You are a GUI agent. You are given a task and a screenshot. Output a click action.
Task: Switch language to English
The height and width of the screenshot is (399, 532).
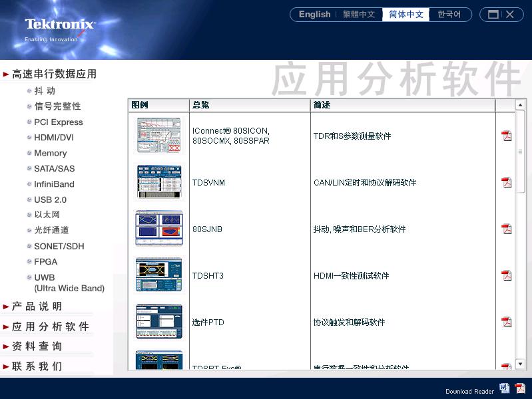pos(314,14)
